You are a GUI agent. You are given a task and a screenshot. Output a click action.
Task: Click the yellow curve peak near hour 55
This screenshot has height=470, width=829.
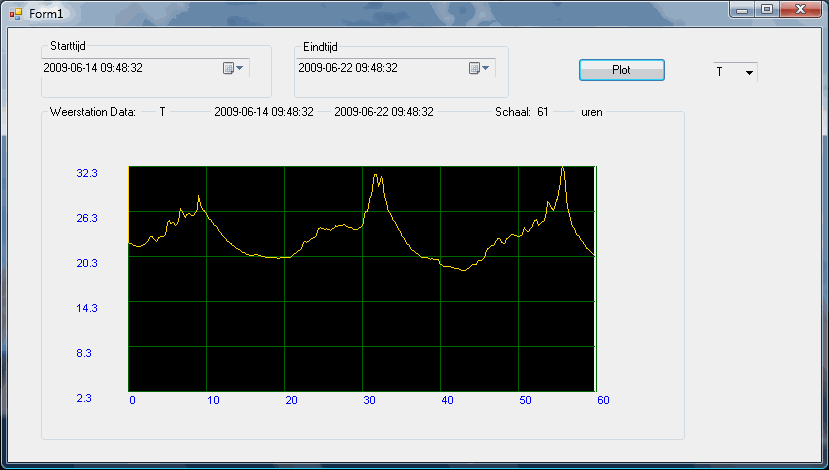[563, 168]
